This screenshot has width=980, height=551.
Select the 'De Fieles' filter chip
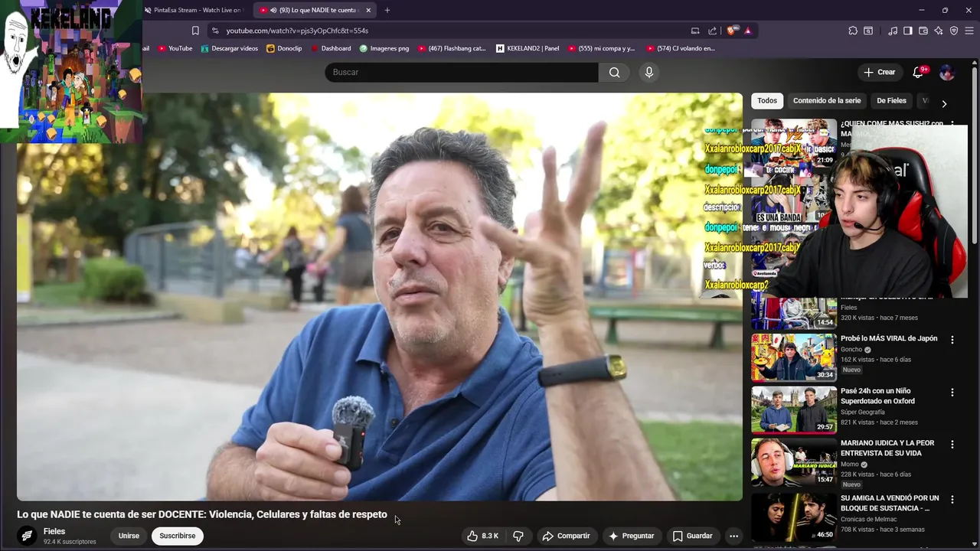point(891,100)
